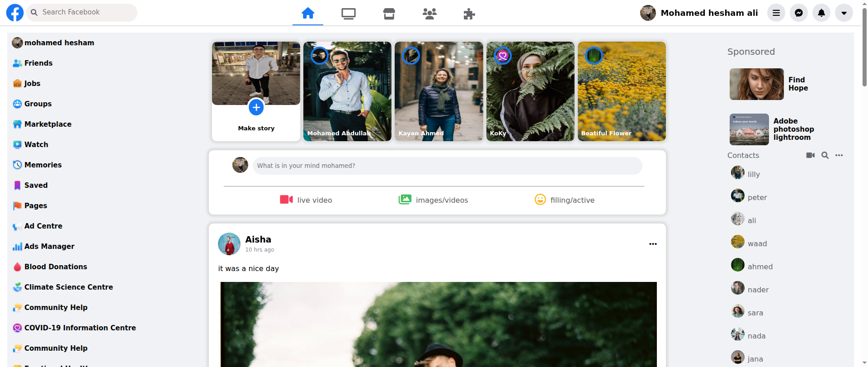Viewport: 868px width, 367px height.
Task: Open Contacts options ellipsis
Action: [839, 155]
